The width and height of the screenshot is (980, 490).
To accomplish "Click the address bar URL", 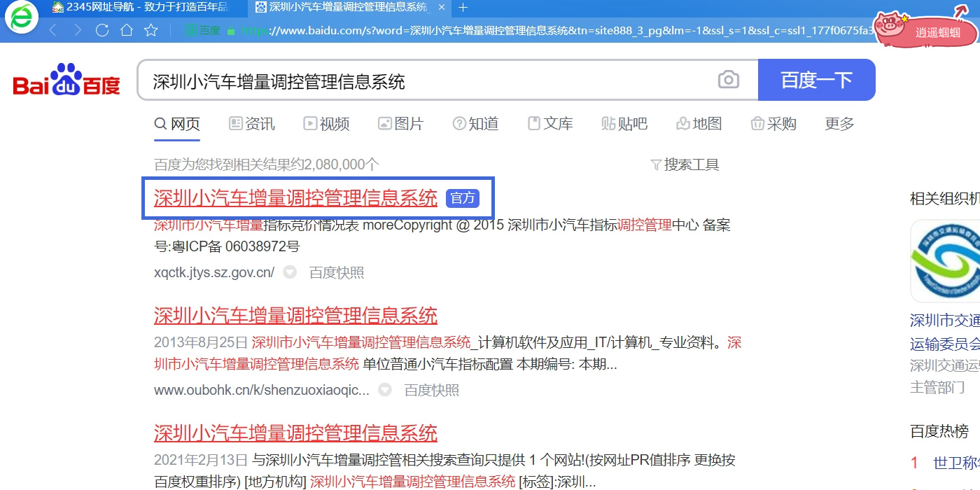I will coord(556,30).
